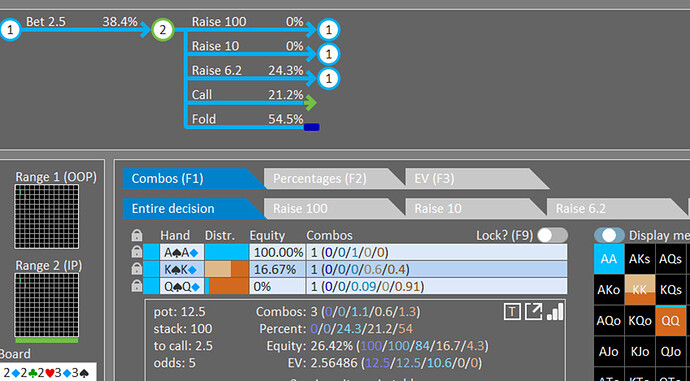The width and height of the screenshot is (690, 381).
Task: Click the lock icon beside Q♠Q♦ row
Action: tap(137, 286)
